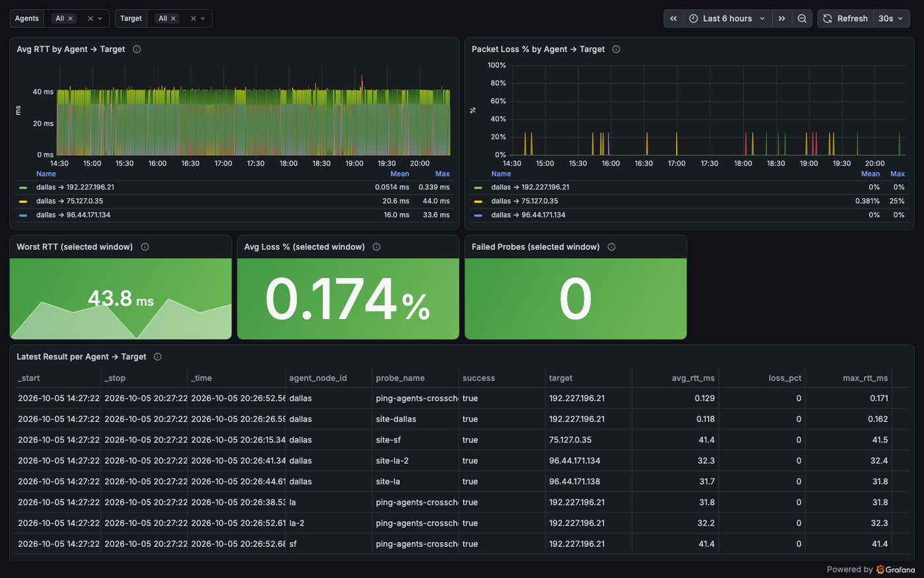Select the site-la-2 probe name cell
This screenshot has height=578, width=924.
[415, 460]
